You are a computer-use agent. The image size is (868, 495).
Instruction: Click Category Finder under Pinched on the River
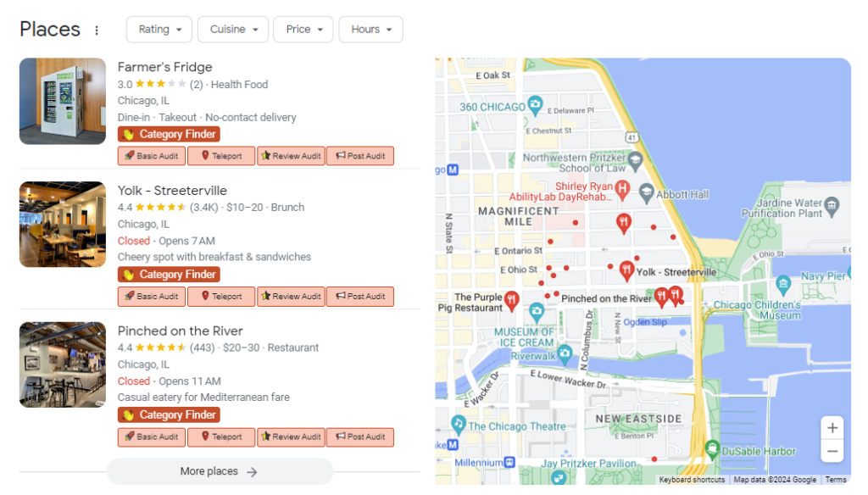coord(169,414)
